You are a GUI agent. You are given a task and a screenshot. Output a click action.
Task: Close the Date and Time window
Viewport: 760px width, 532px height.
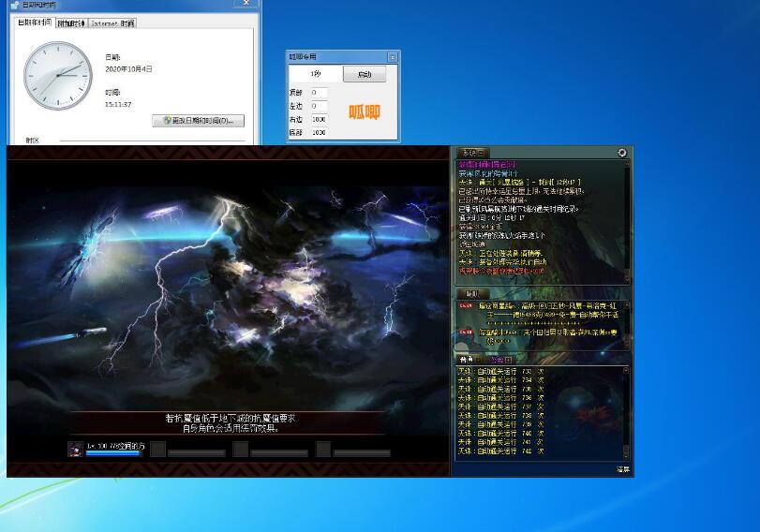(x=246, y=3)
